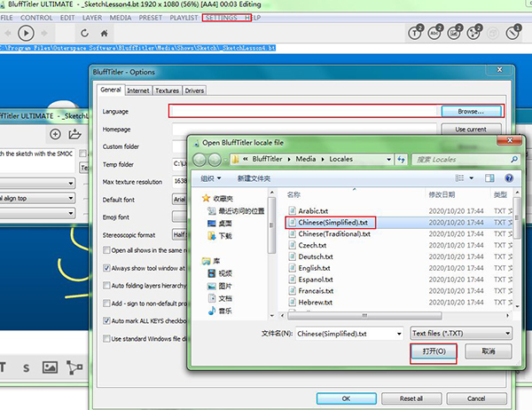Select 图片 library in the sidebar

pos(220,286)
